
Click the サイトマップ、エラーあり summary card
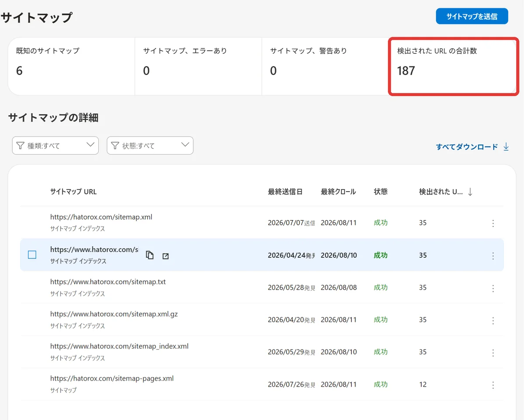click(198, 66)
